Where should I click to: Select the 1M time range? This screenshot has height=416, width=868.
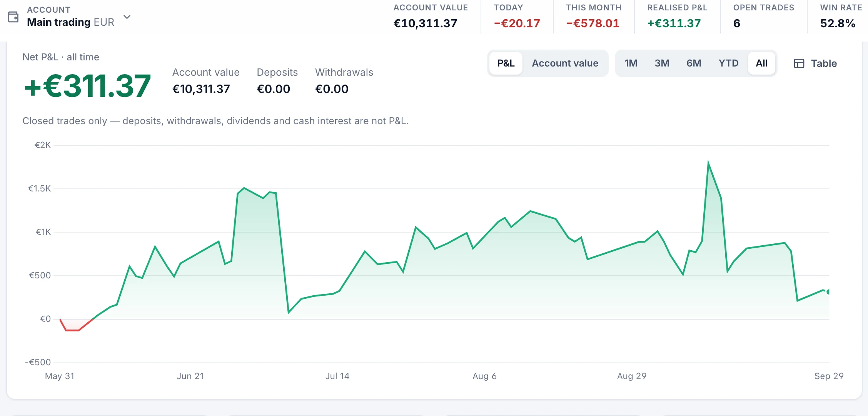(631, 63)
